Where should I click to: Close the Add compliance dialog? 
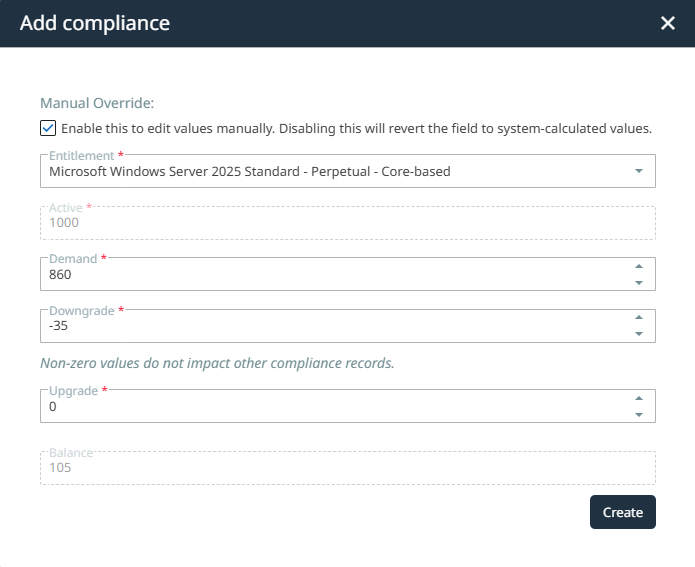[668, 23]
